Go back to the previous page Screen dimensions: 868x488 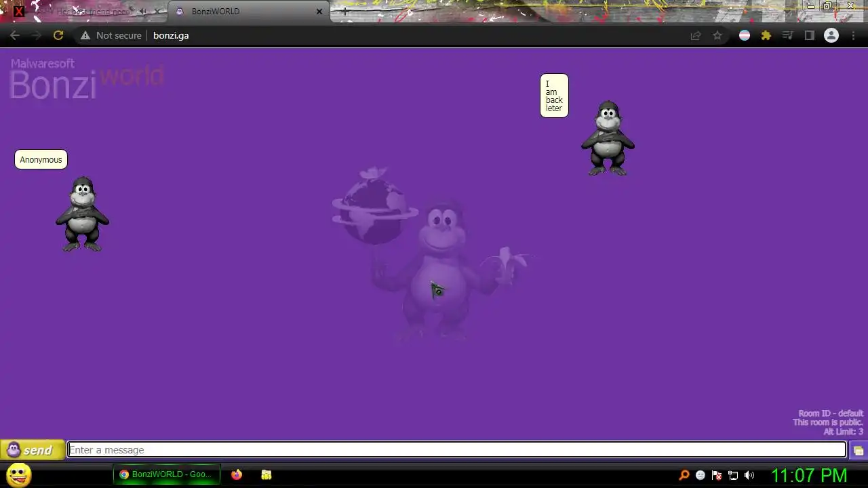(15, 35)
